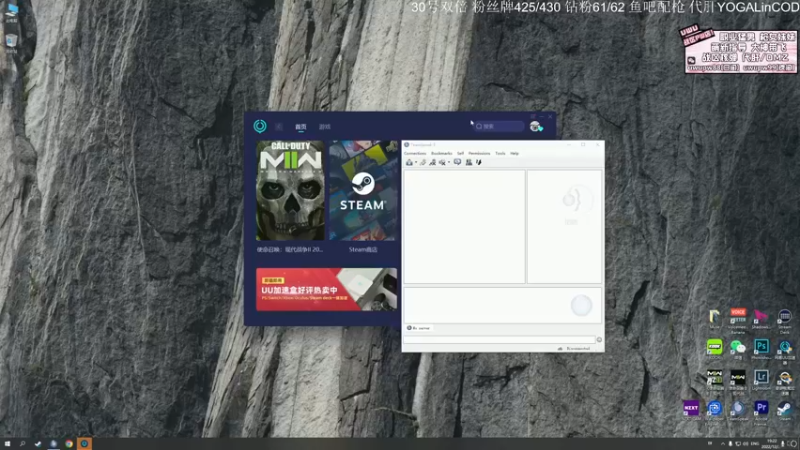Click the UU加速盒 red promotional banner
Image resolution: width=800 pixels, height=450 pixels.
coord(326,289)
